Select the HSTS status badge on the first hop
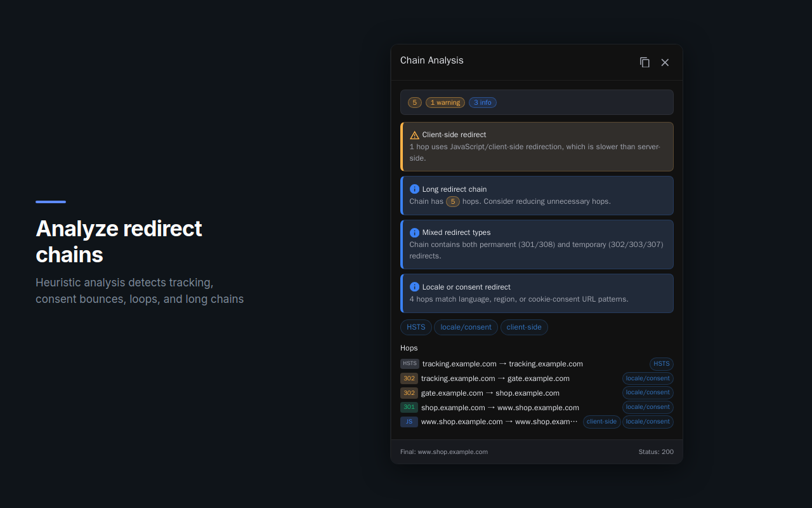The width and height of the screenshot is (812, 508). pos(410,363)
